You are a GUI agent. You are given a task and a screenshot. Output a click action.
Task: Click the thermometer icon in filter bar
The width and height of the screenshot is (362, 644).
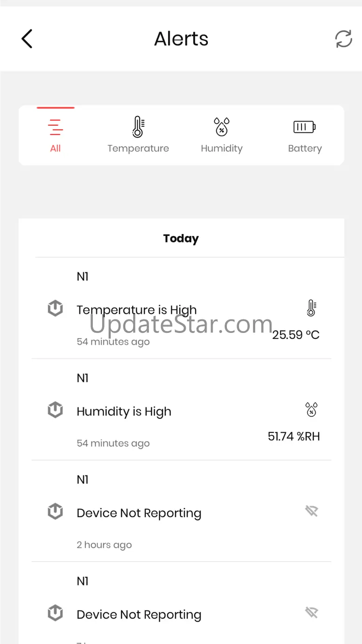(x=138, y=127)
